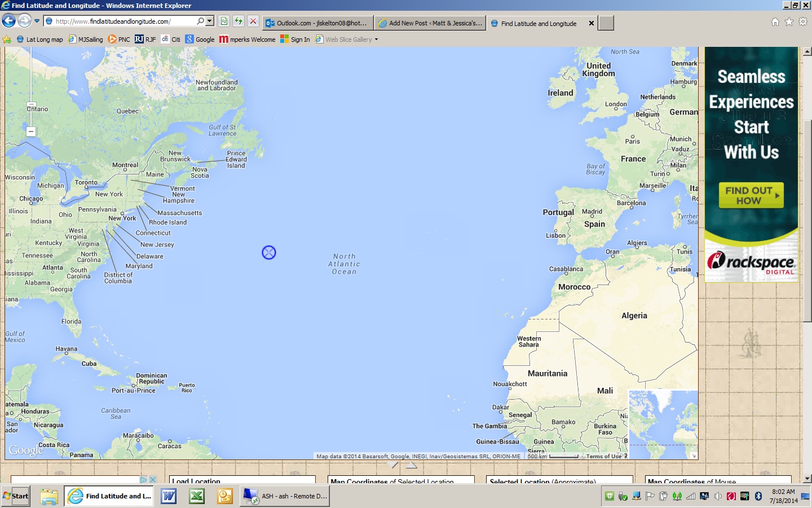
Task: Open the Citi favorite link
Action: coord(171,40)
